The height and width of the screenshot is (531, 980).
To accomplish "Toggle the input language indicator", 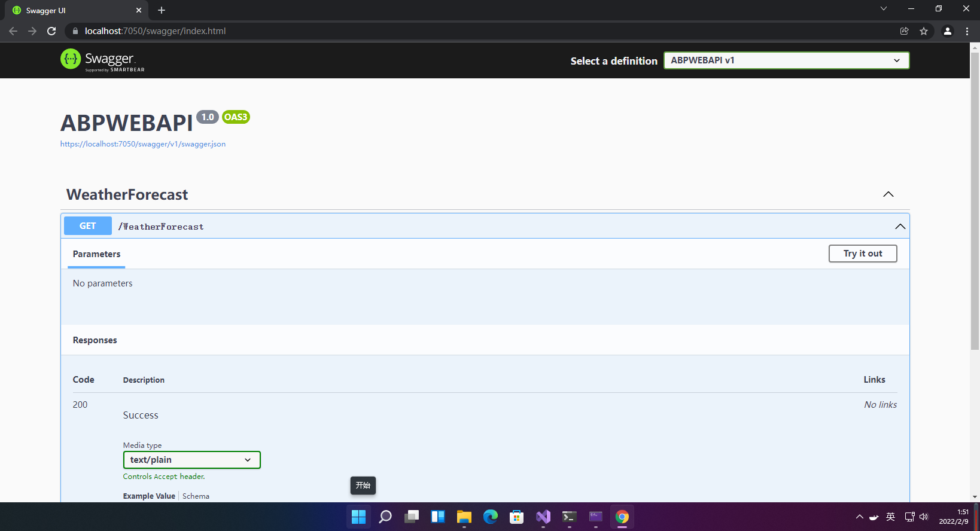I will click(x=891, y=517).
